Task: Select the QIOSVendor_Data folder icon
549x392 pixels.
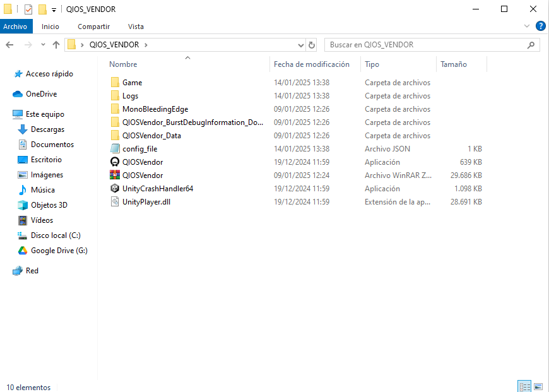Action: 115,136
